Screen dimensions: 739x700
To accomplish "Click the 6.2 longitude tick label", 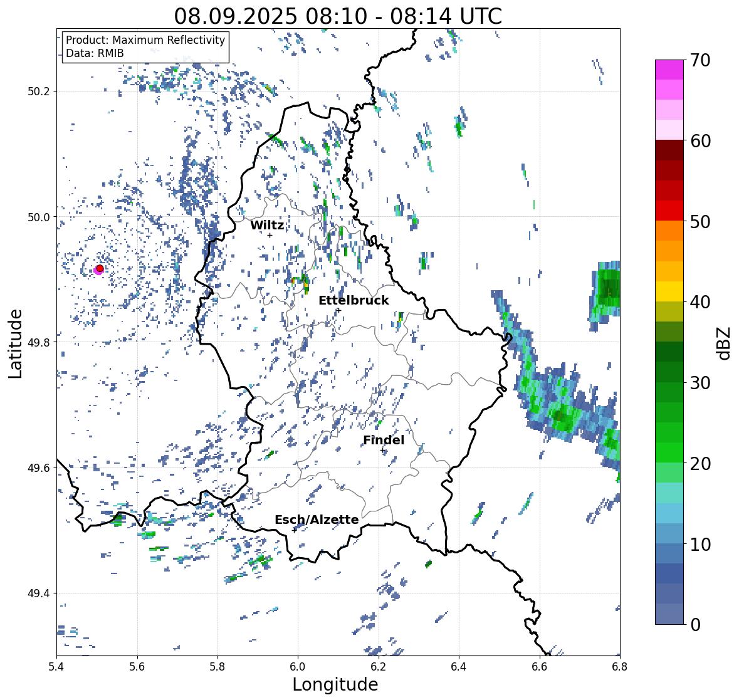I will (x=379, y=667).
